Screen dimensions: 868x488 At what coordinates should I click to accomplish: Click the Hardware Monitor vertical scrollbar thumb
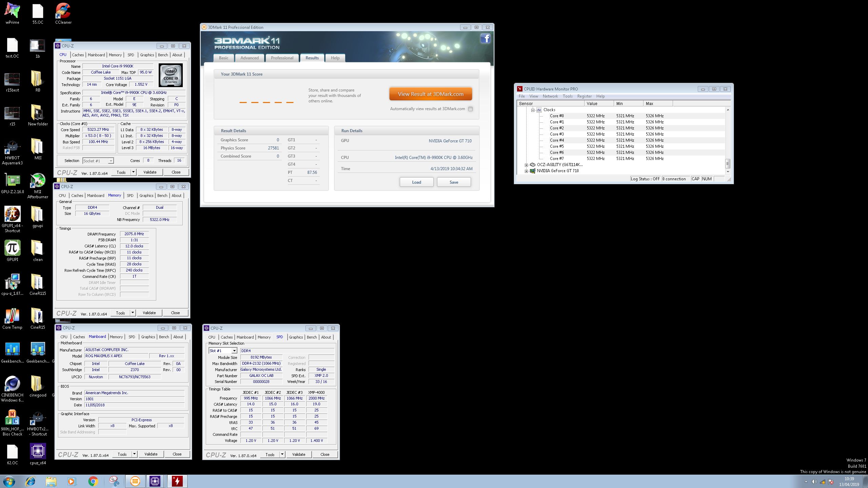[x=728, y=164]
